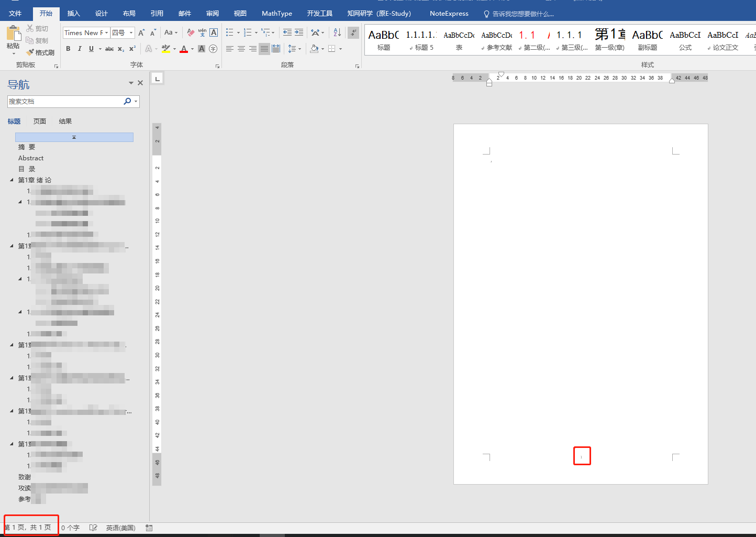The width and height of the screenshot is (756, 537).
Task: Select the 页面 tab in navigation pane
Action: 40,121
